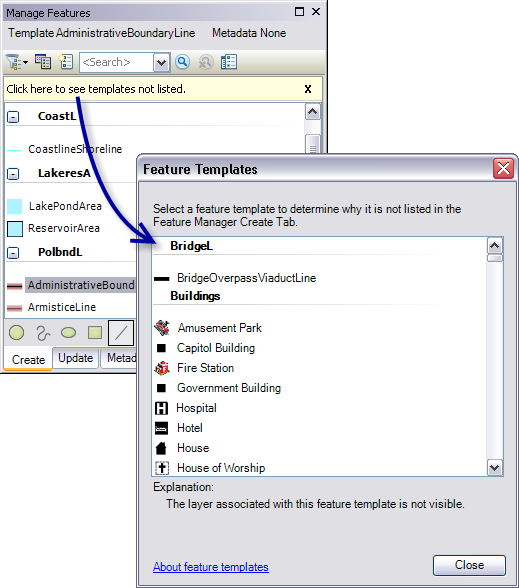Image resolution: width=519 pixels, height=588 pixels.
Task: Click the House of Worship cross icon
Action: pos(162,468)
